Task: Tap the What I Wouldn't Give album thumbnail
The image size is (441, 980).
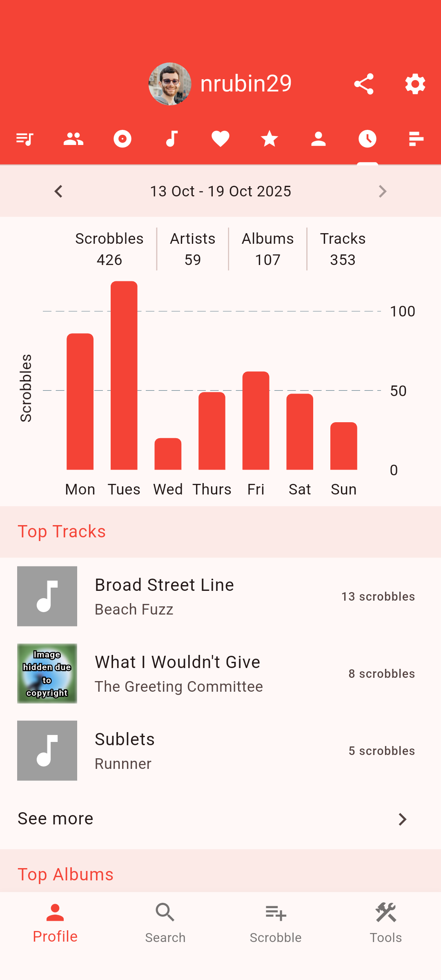Action: coord(47,673)
